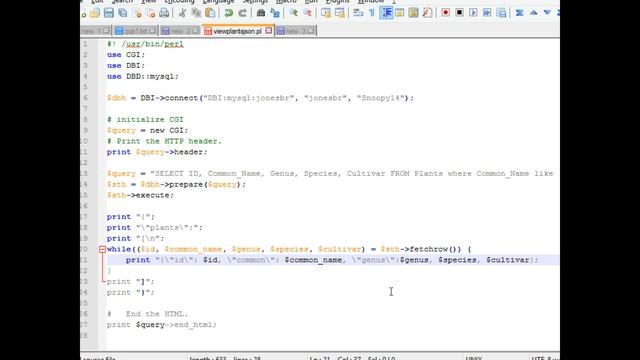Open a file with the Open toolbar icon

95,13
